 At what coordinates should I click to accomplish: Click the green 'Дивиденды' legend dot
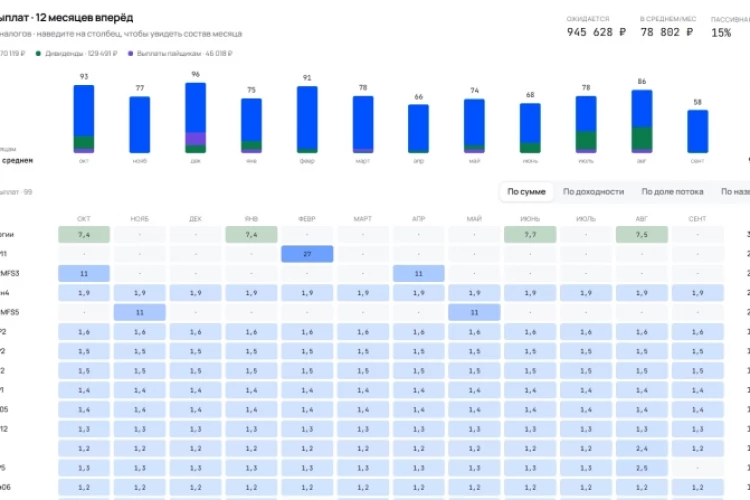pyautogui.click(x=38, y=54)
